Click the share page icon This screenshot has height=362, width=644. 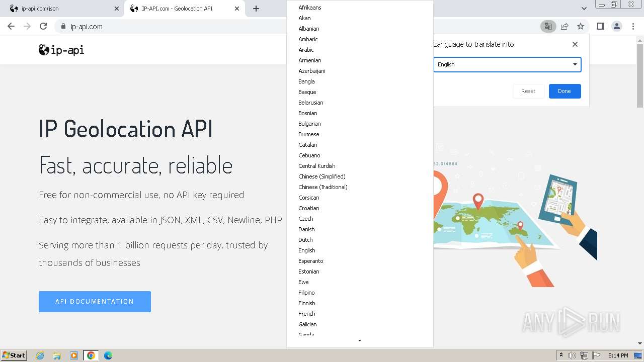point(565,27)
